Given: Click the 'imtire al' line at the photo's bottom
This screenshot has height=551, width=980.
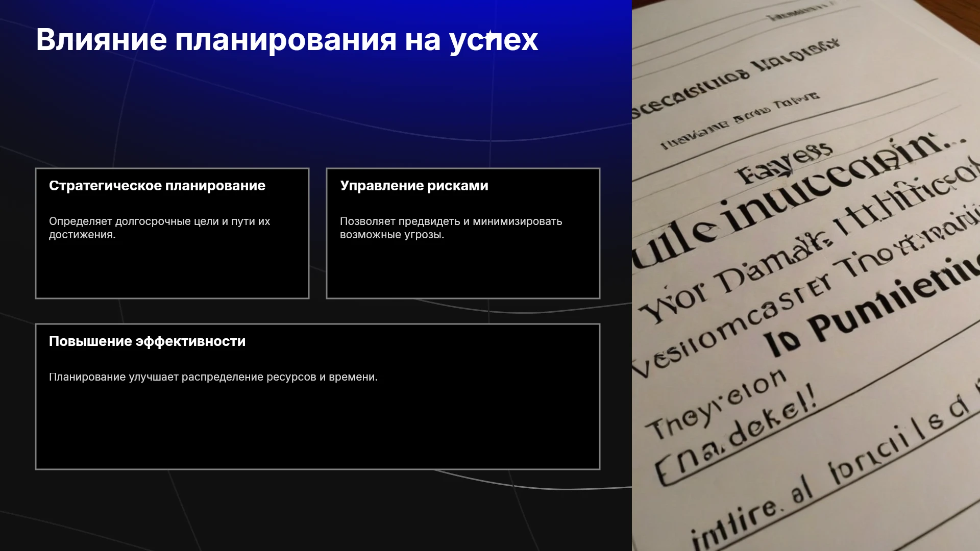Looking at the screenshot, I should point(750,515).
